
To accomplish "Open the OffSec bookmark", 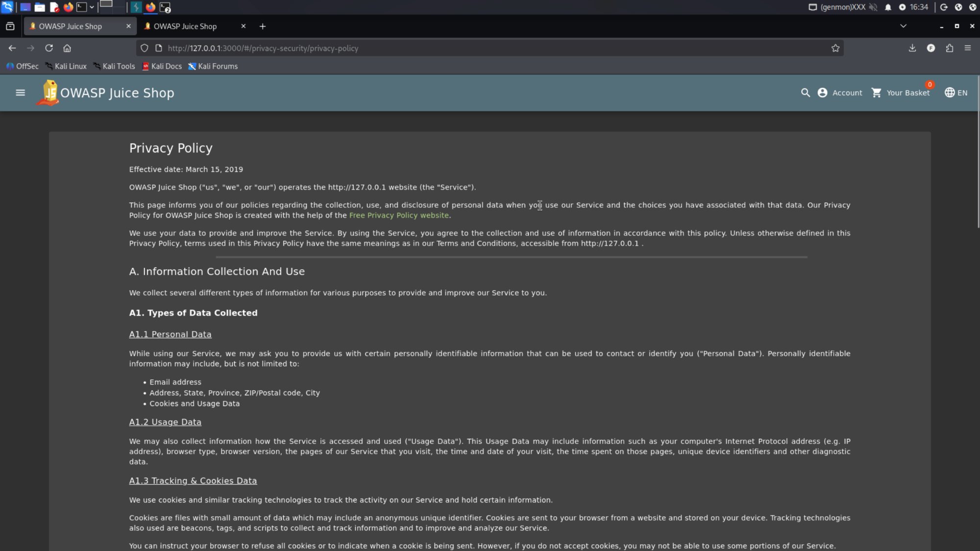I will pos(22,66).
